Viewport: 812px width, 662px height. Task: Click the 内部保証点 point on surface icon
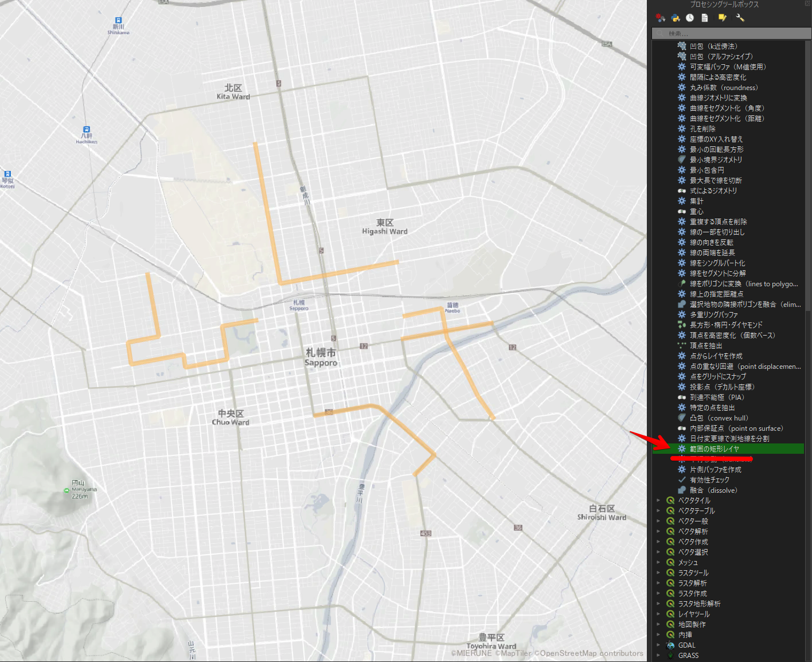point(682,428)
